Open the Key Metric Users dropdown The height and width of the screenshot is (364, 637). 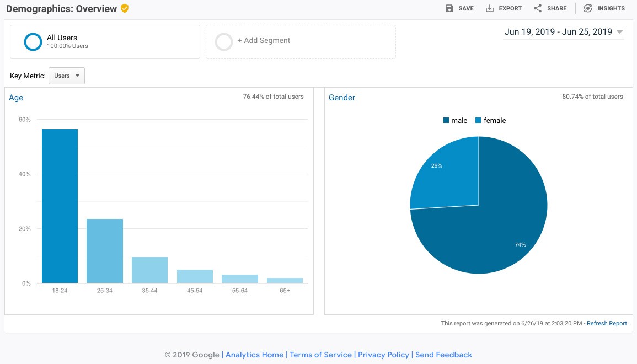pyautogui.click(x=67, y=76)
